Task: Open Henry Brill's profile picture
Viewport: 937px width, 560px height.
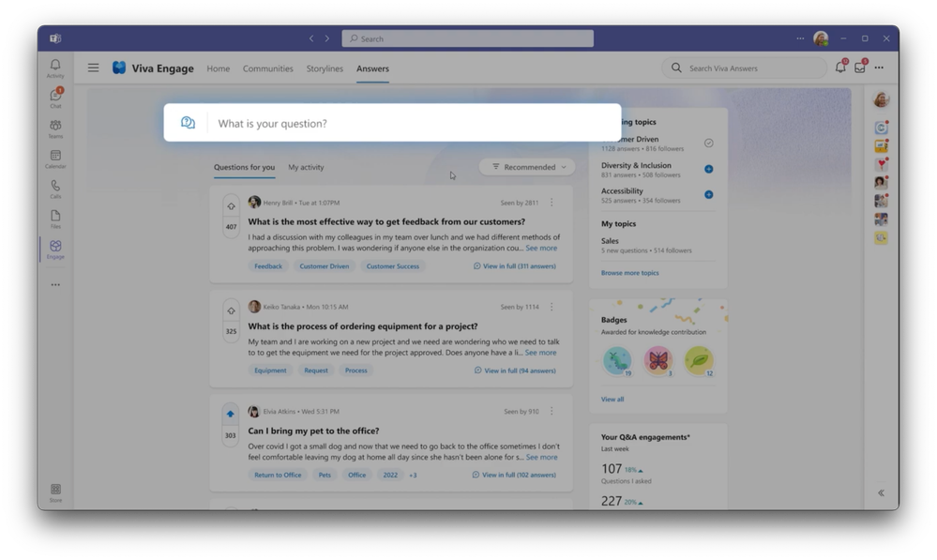Action: (254, 203)
